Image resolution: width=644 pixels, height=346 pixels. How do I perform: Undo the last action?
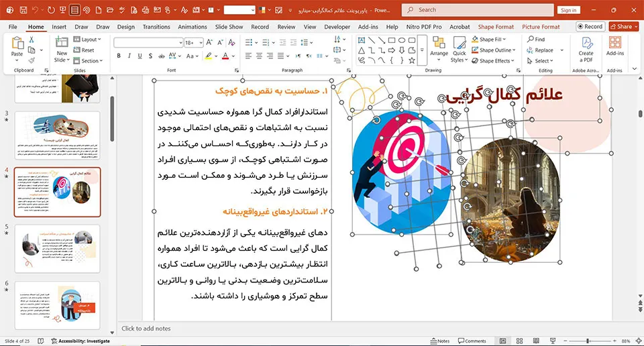click(x=36, y=10)
